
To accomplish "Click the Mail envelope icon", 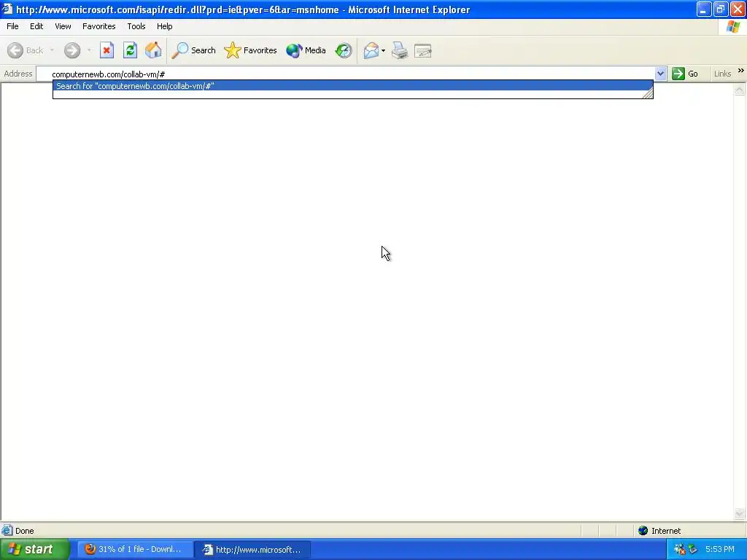I will (371, 50).
